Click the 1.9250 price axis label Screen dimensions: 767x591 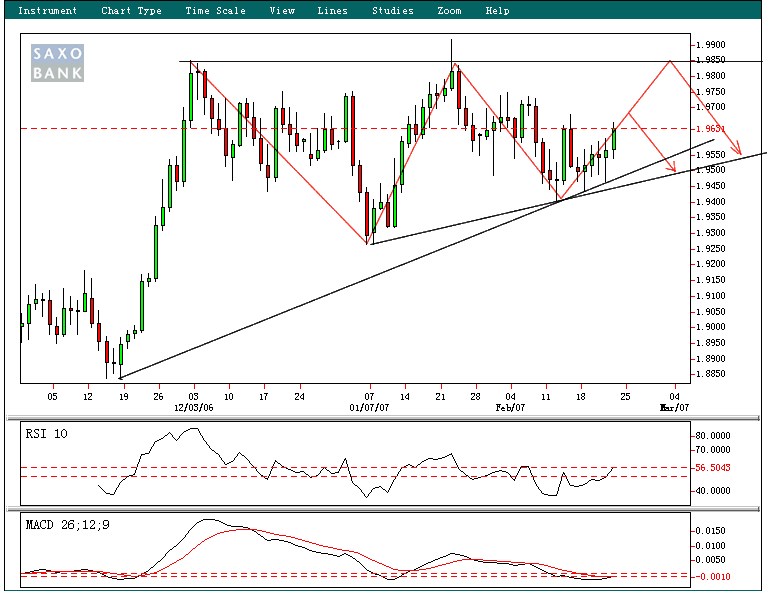click(711, 249)
